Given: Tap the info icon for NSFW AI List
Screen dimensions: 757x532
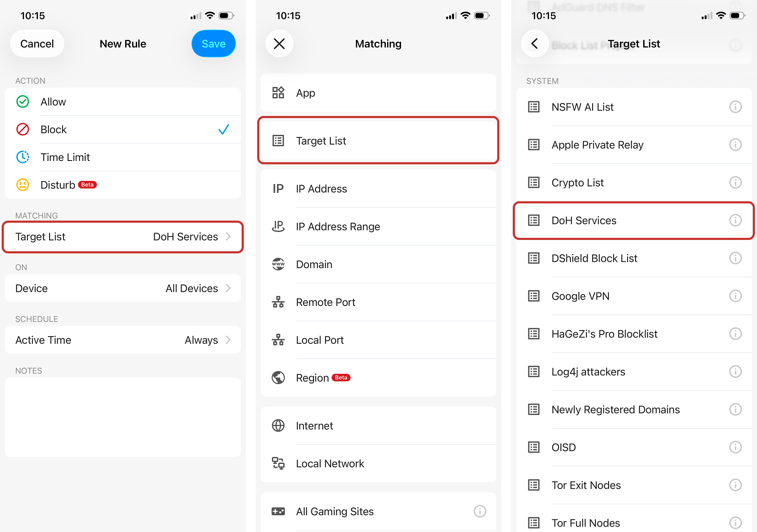Looking at the screenshot, I should 735,107.
